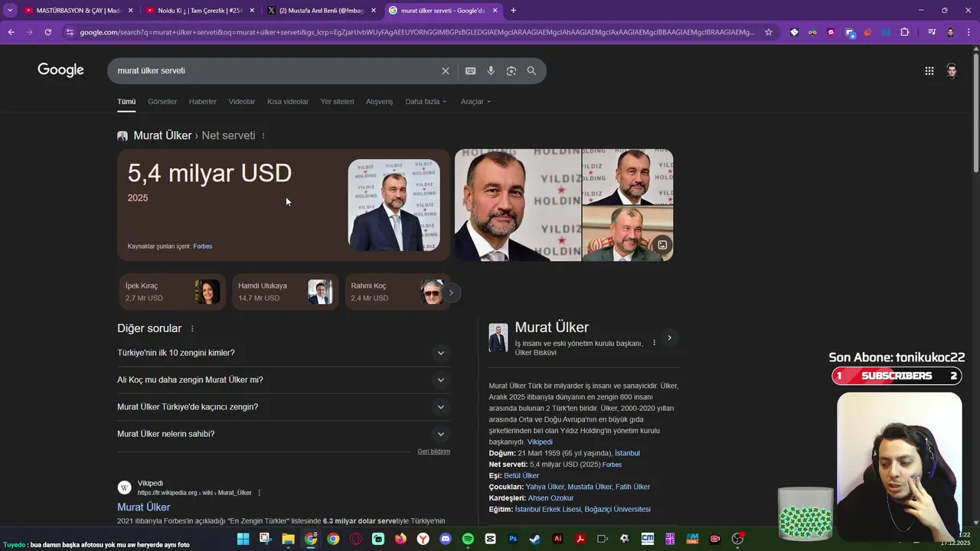Show next people in net worth carousel
This screenshot has width=980, height=551.
451,292
